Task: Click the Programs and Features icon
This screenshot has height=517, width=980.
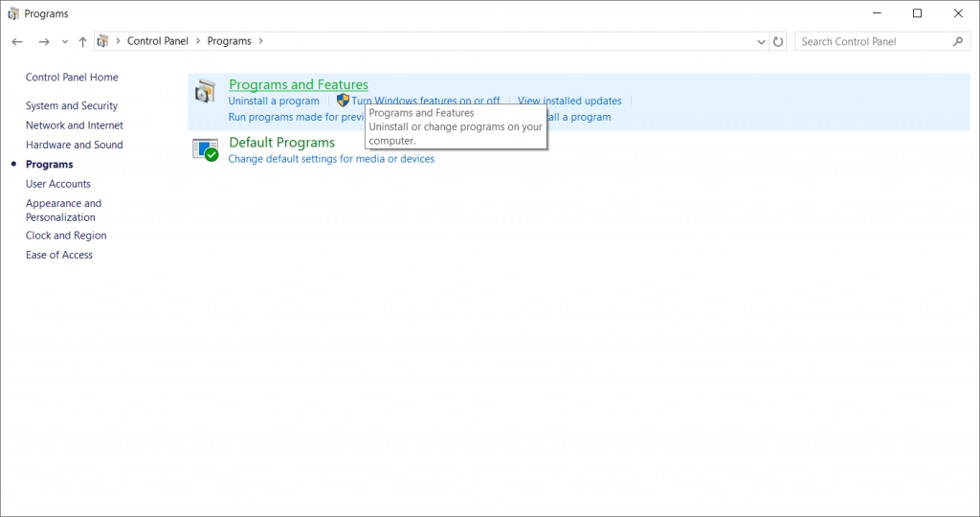Action: pos(205,91)
